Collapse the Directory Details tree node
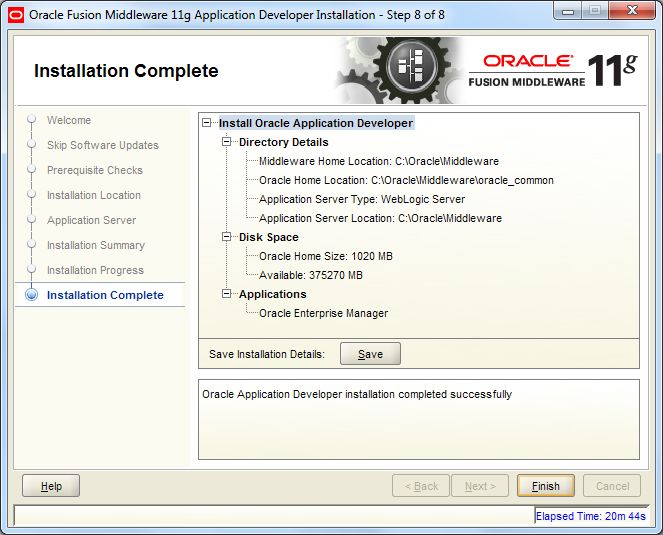 tap(227, 142)
